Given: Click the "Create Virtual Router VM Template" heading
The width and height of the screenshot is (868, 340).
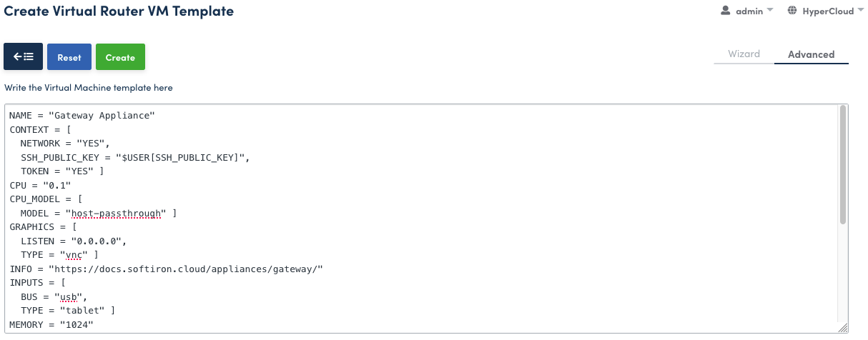Looking at the screenshot, I should tap(119, 11).
